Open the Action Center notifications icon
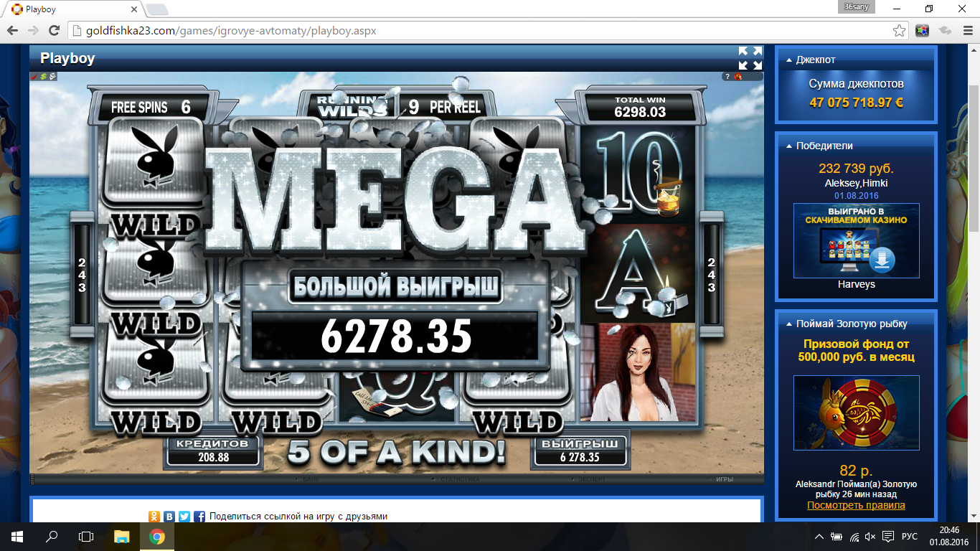This screenshot has height=551, width=980. [x=888, y=537]
